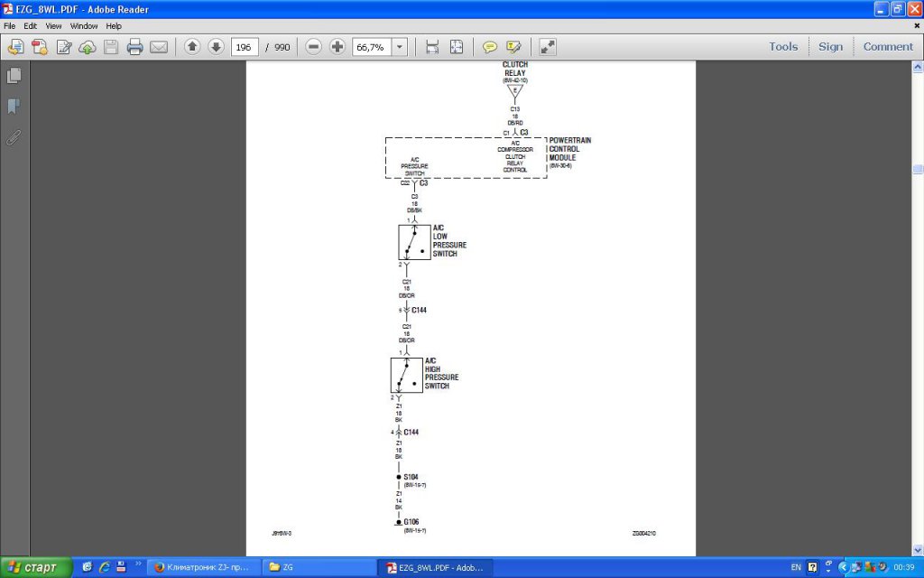Zoom out using the minus button
The width and height of the screenshot is (924, 578).
(313, 47)
